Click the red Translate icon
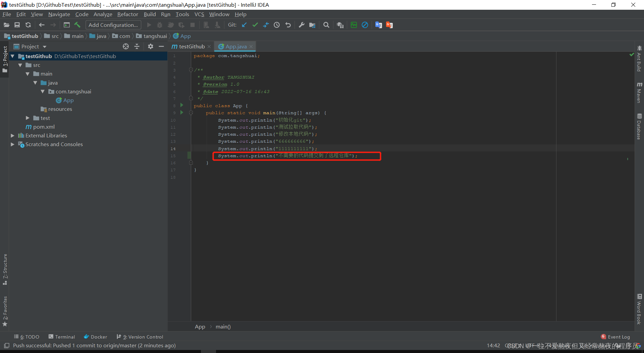 point(389,25)
